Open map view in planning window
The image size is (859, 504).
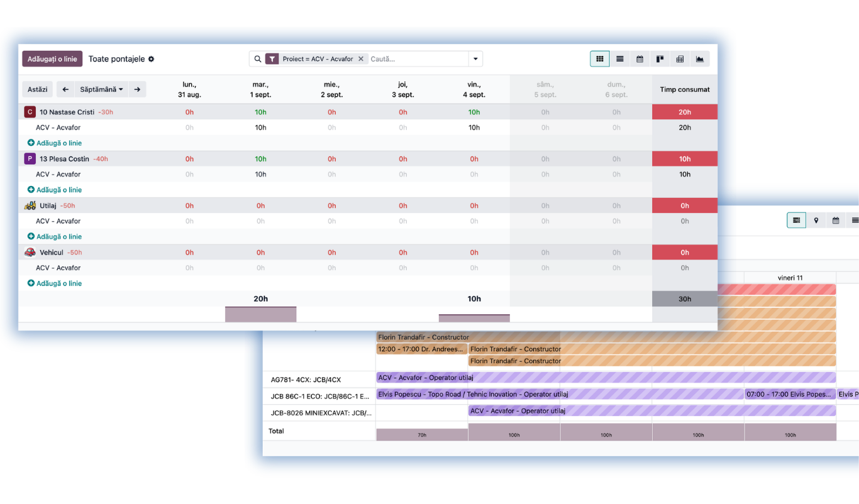tap(816, 221)
